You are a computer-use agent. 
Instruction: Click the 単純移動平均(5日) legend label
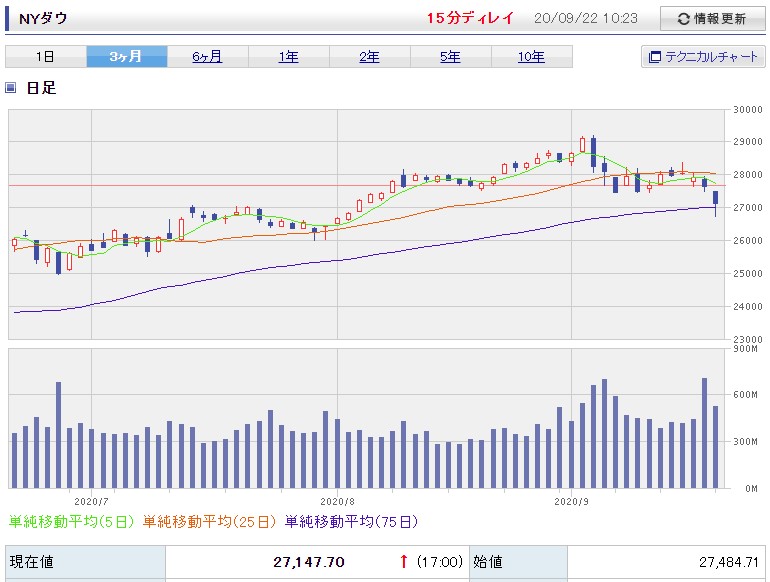coord(72,522)
